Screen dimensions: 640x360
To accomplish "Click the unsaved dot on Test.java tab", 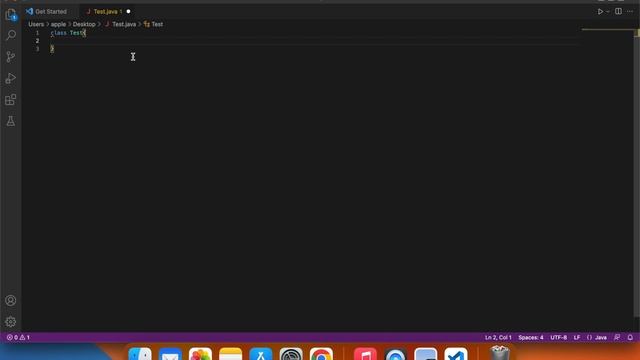I will click(128, 11).
